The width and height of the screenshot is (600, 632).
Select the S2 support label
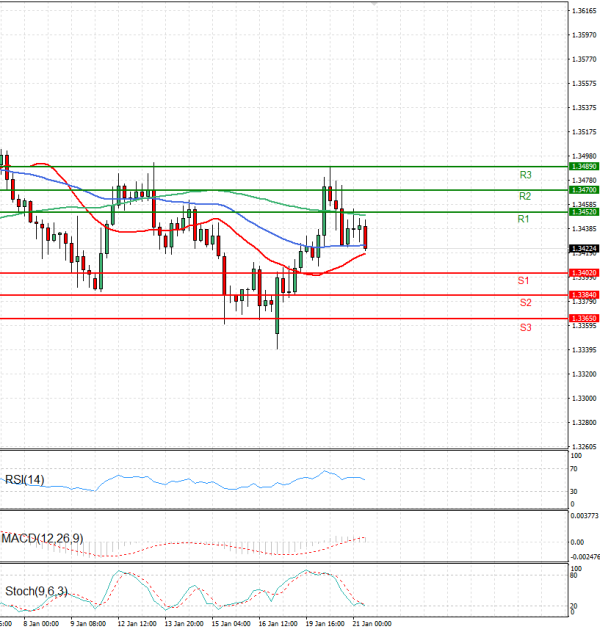pos(525,303)
